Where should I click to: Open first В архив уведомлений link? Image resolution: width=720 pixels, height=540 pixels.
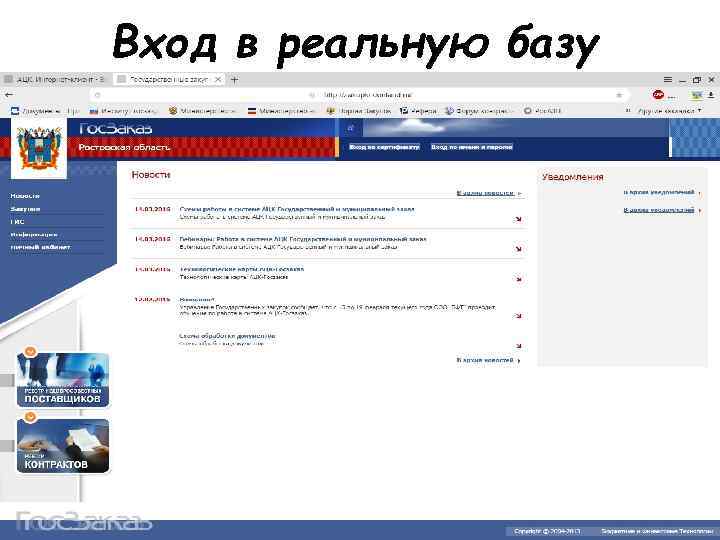659,192
